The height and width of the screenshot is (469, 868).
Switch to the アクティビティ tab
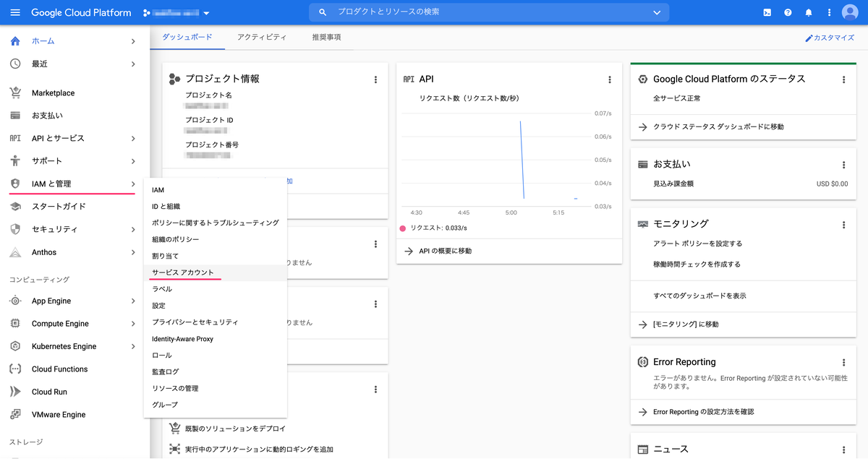point(261,37)
